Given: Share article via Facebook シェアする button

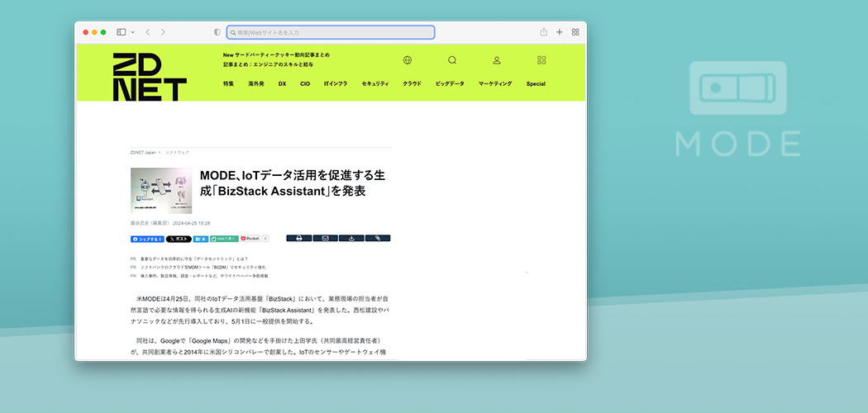Looking at the screenshot, I should [x=147, y=239].
